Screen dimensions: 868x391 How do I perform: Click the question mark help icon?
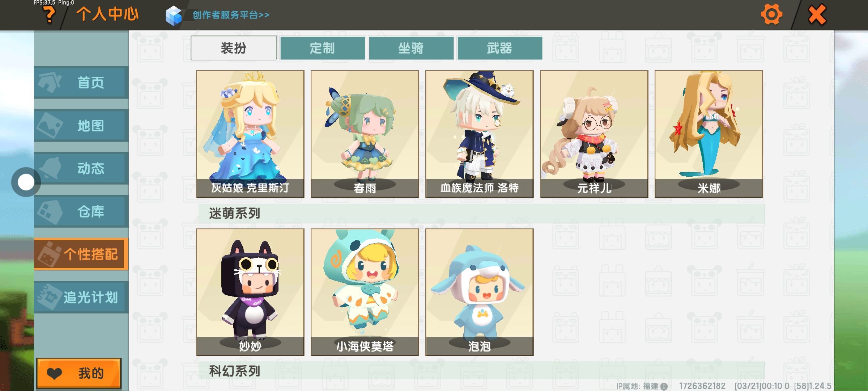pyautogui.click(x=49, y=15)
